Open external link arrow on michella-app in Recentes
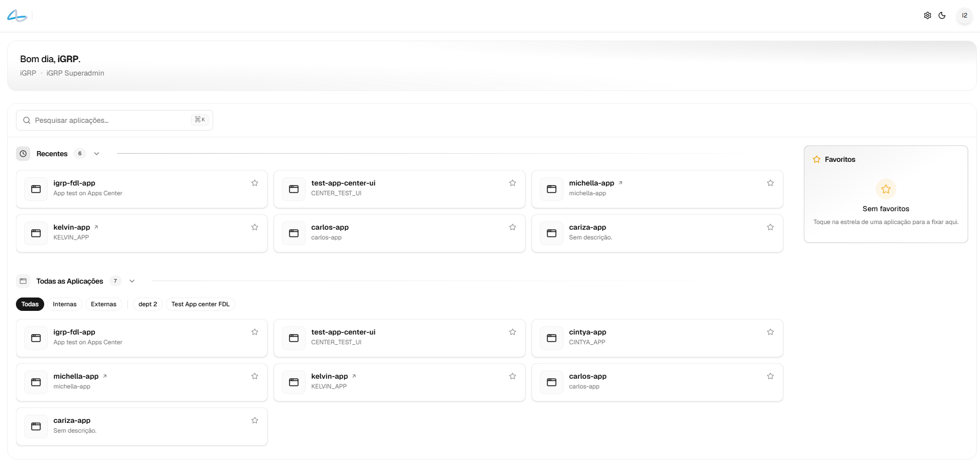Screen dimensions: 980x464 [620, 183]
